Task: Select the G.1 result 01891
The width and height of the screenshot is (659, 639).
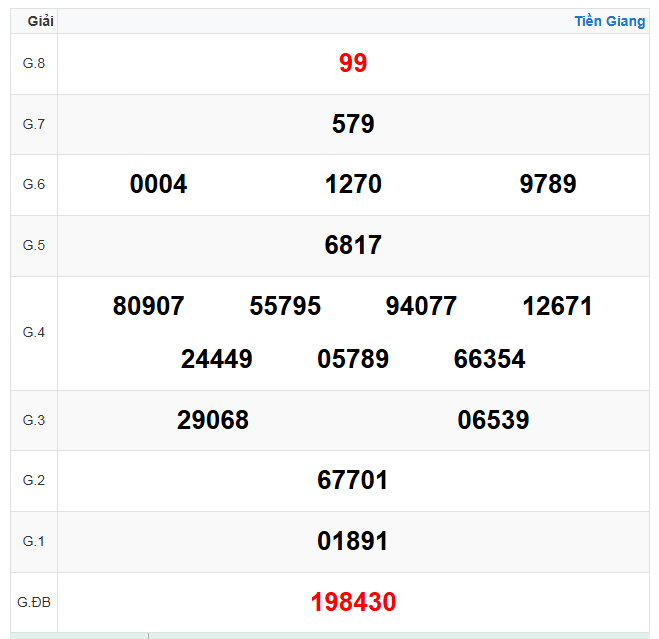Action: click(353, 542)
